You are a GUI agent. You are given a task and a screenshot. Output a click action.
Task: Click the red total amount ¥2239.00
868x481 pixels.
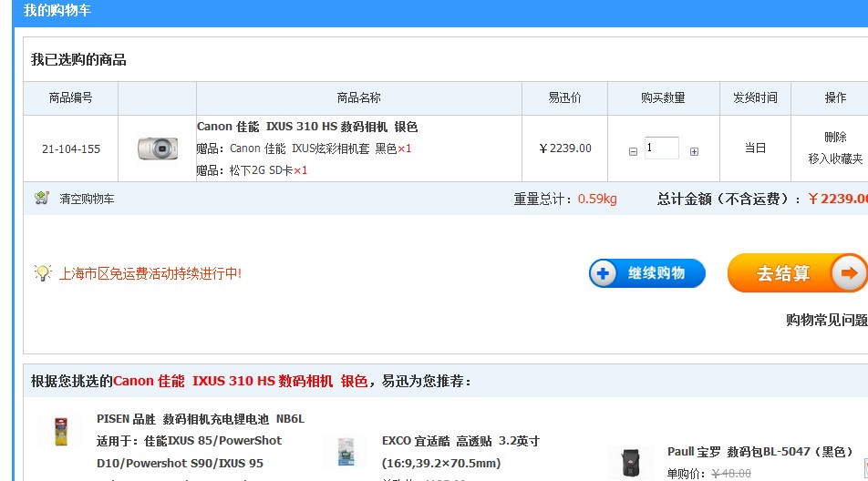tap(838, 199)
